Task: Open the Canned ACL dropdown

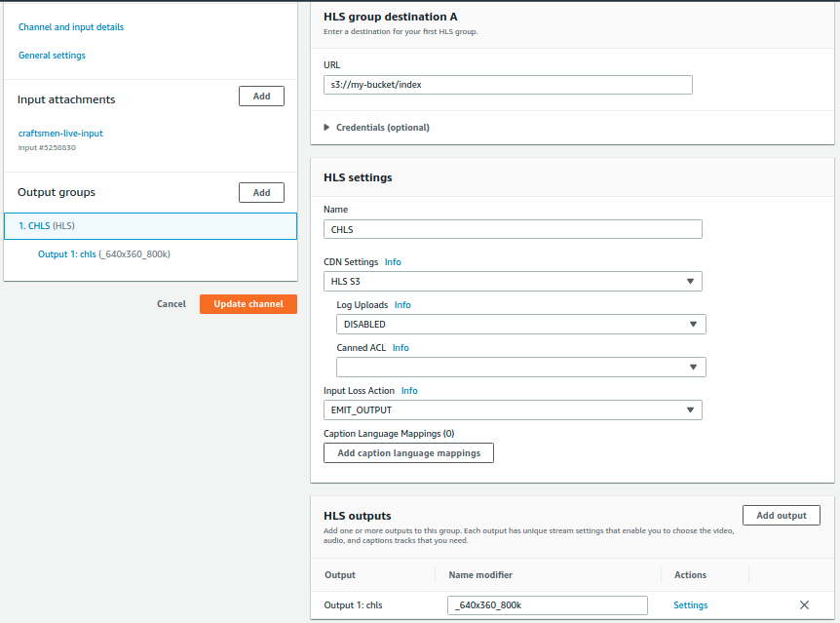Action: tap(520, 368)
